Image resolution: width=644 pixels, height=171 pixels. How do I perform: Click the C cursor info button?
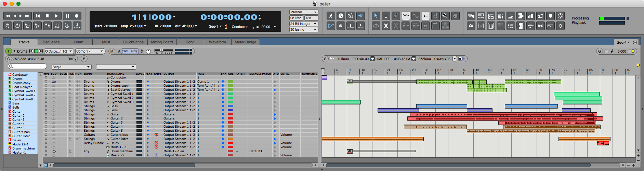coord(9,59)
